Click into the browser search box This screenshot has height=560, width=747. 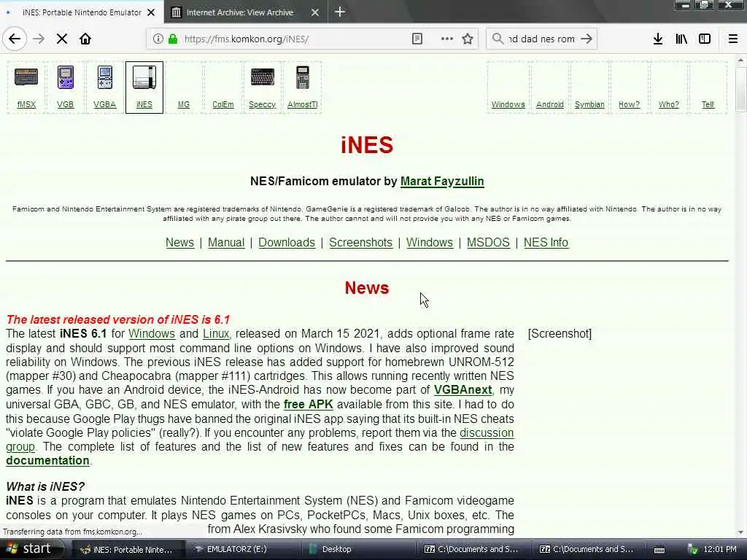[541, 39]
